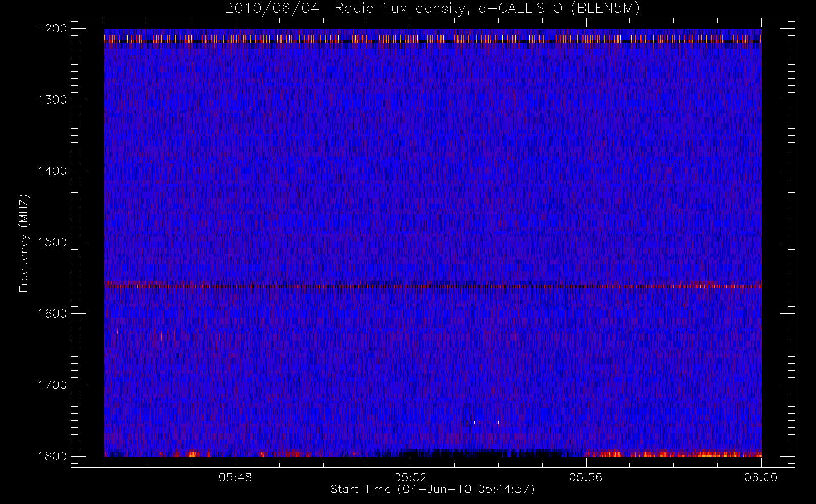The height and width of the screenshot is (504, 816).
Task: Select the 1600 frequency tick label
Action: 52,313
